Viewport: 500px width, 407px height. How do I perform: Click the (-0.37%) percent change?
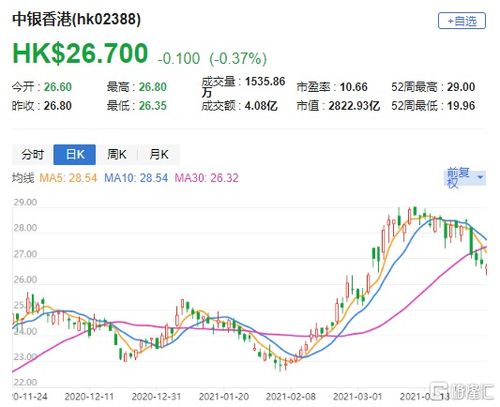[238, 59]
